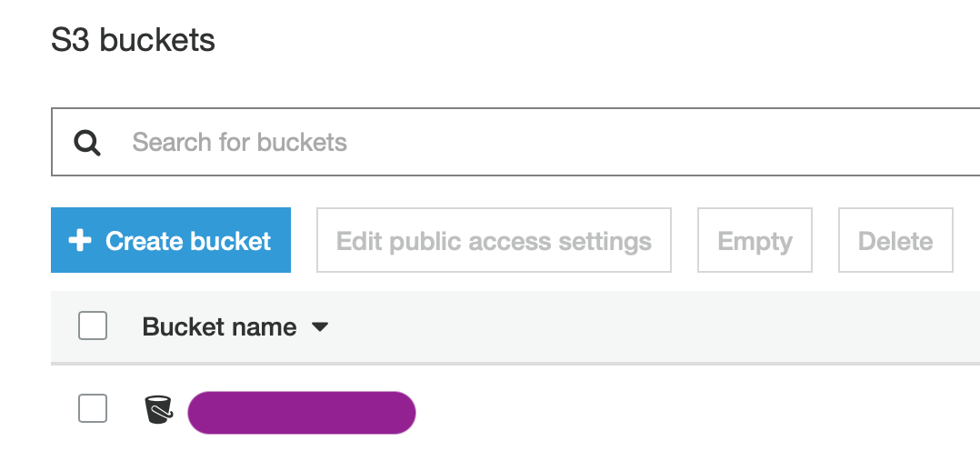980x451 pixels.
Task: Click the 'Search for buckets' placeholder text
Action: click(x=239, y=143)
